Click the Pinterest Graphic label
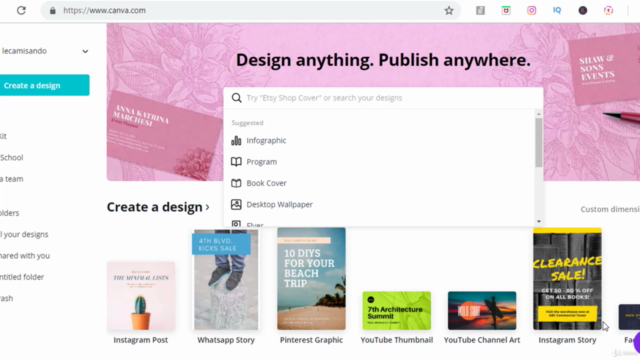Viewport: 640px width, 360px height. 311,340
